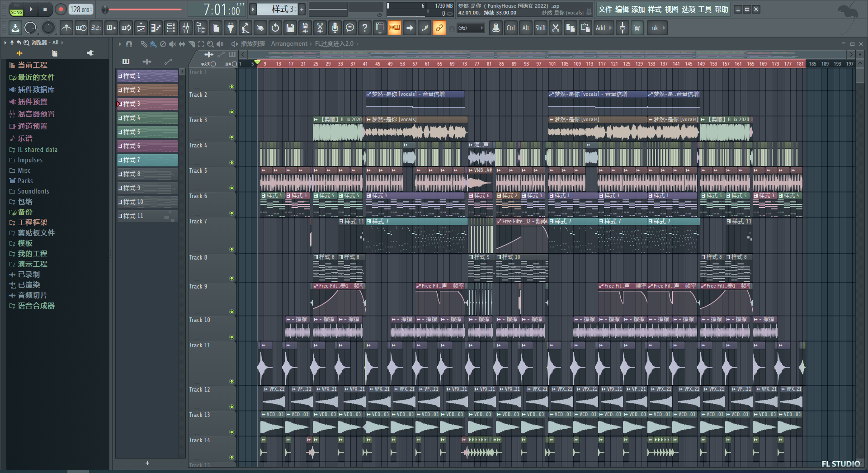Open the 选项 menu
This screenshot has width=868, height=473.
(x=689, y=9)
